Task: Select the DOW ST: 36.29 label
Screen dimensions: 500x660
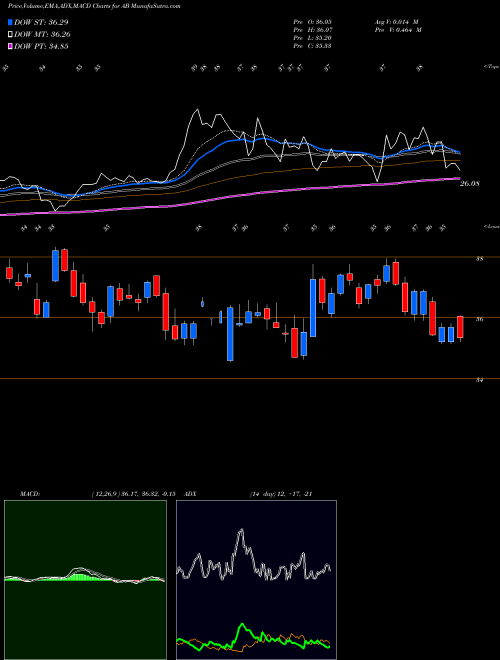Action: (x=41, y=22)
